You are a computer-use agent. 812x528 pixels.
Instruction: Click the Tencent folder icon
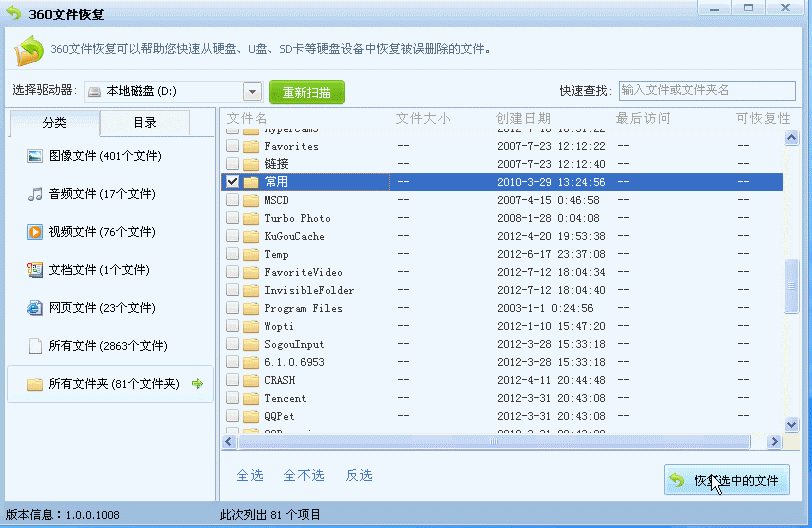point(251,398)
